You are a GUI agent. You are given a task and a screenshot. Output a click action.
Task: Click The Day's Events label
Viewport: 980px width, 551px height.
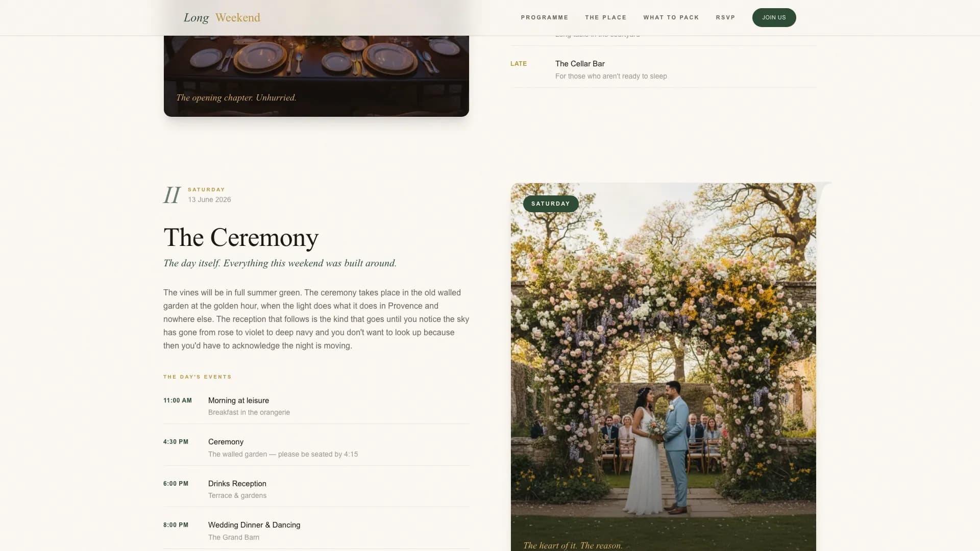click(197, 377)
